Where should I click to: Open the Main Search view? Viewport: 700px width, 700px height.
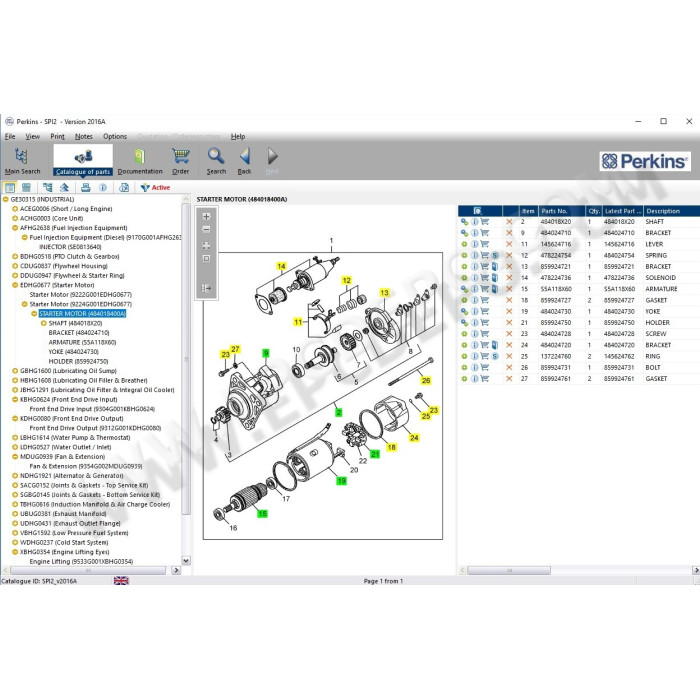(x=22, y=161)
